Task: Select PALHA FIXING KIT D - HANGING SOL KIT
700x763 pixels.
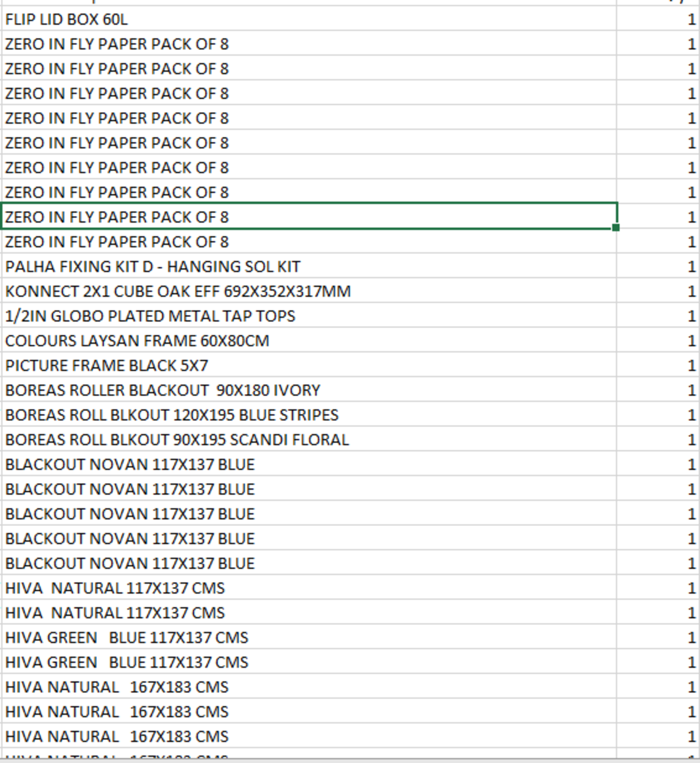Action: tap(309, 266)
